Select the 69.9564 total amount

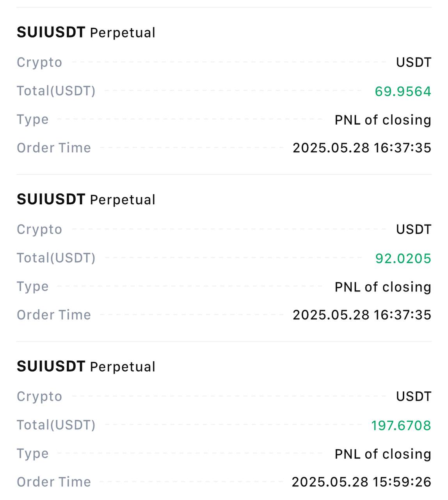[403, 91]
